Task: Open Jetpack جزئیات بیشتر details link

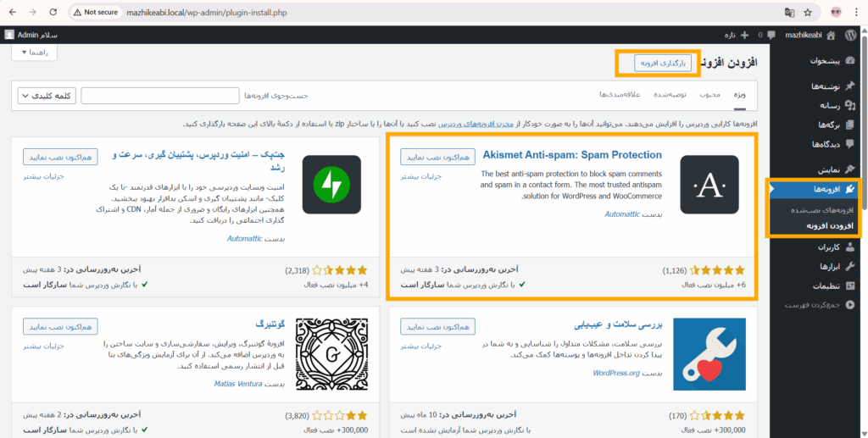Action: [x=44, y=177]
